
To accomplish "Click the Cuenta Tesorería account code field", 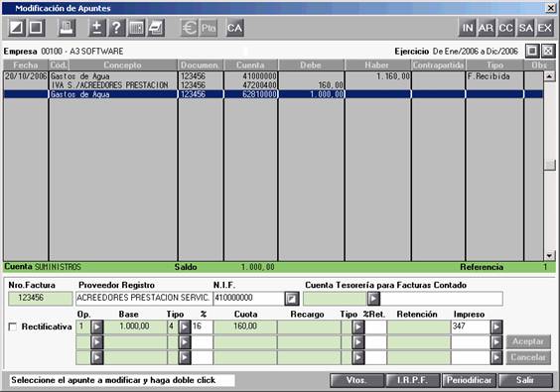I will point(335,299).
